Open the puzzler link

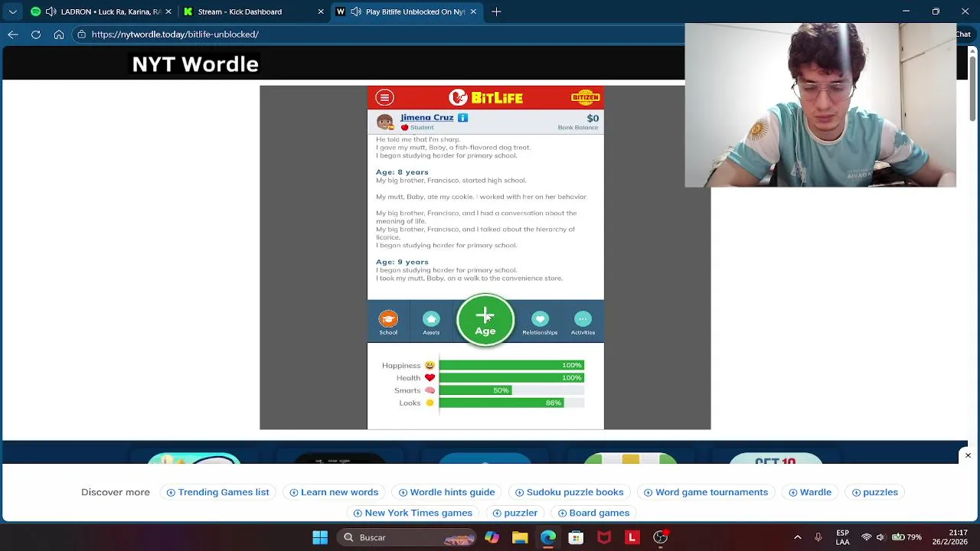514,513
